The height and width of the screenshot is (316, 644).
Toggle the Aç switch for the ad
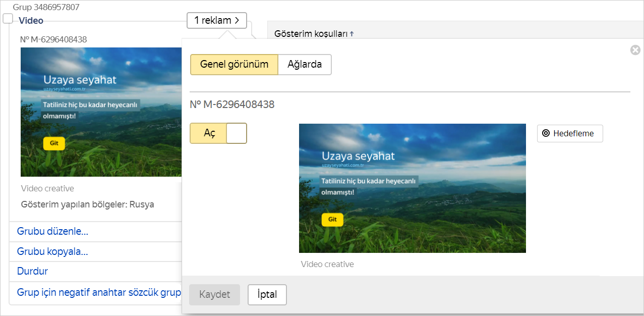(x=218, y=133)
